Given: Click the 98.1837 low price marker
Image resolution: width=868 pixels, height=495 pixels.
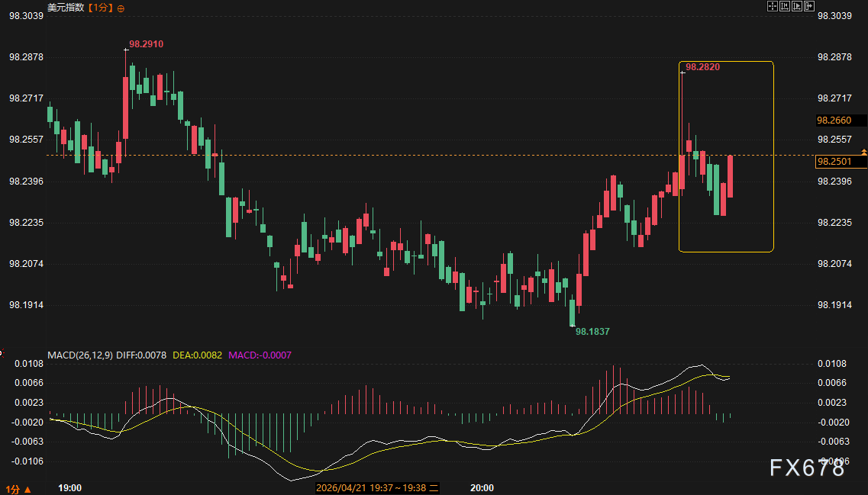Looking at the screenshot, I should click(x=592, y=332).
